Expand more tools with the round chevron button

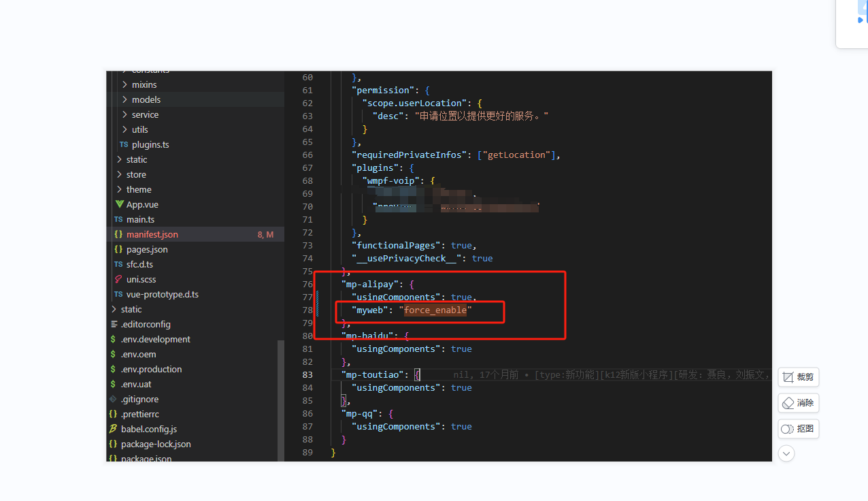pyautogui.click(x=786, y=453)
